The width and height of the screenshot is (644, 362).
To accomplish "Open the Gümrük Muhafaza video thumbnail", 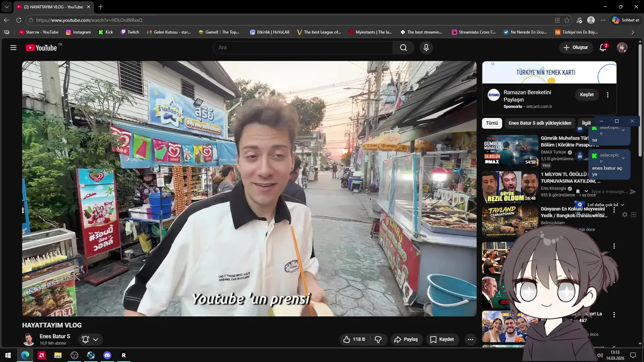I will coord(510,151).
